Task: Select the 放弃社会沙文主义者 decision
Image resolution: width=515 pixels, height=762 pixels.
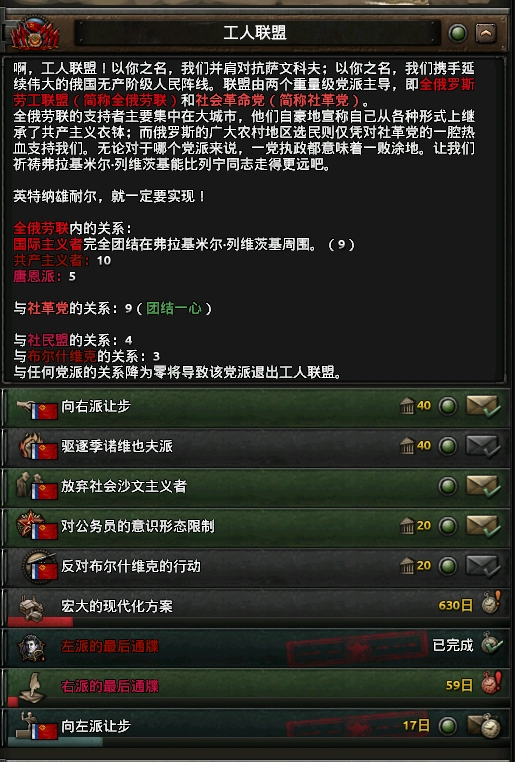Action: (x=256, y=486)
